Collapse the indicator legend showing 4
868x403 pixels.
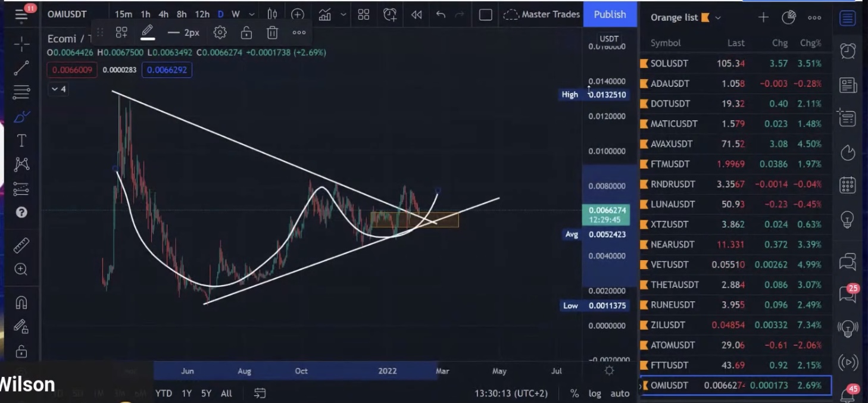pos(58,89)
